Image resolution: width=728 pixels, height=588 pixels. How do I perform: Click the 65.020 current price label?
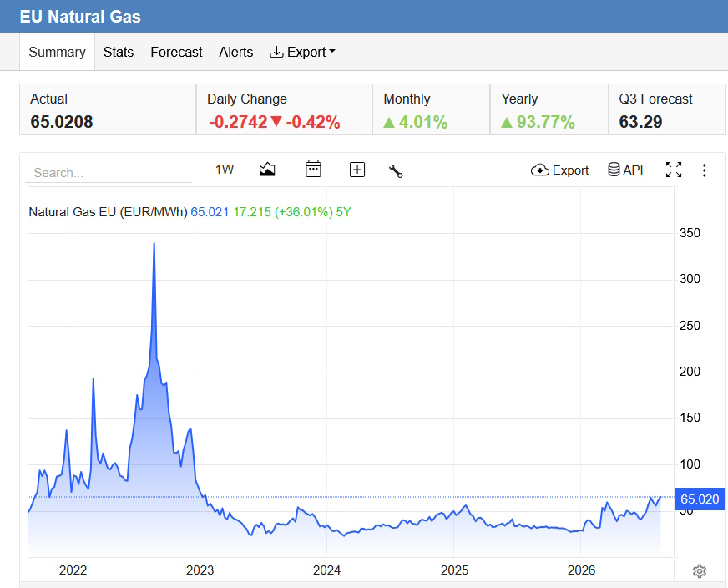click(x=700, y=499)
